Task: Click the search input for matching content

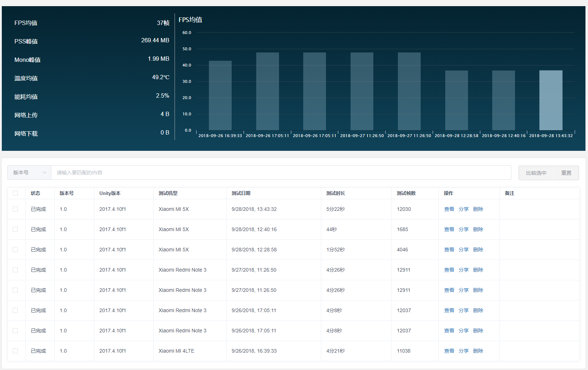Action: coord(281,173)
